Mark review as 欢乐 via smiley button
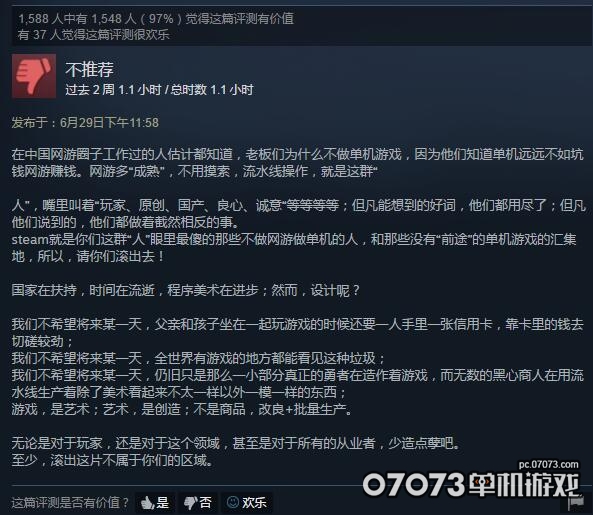 pyautogui.click(x=247, y=503)
